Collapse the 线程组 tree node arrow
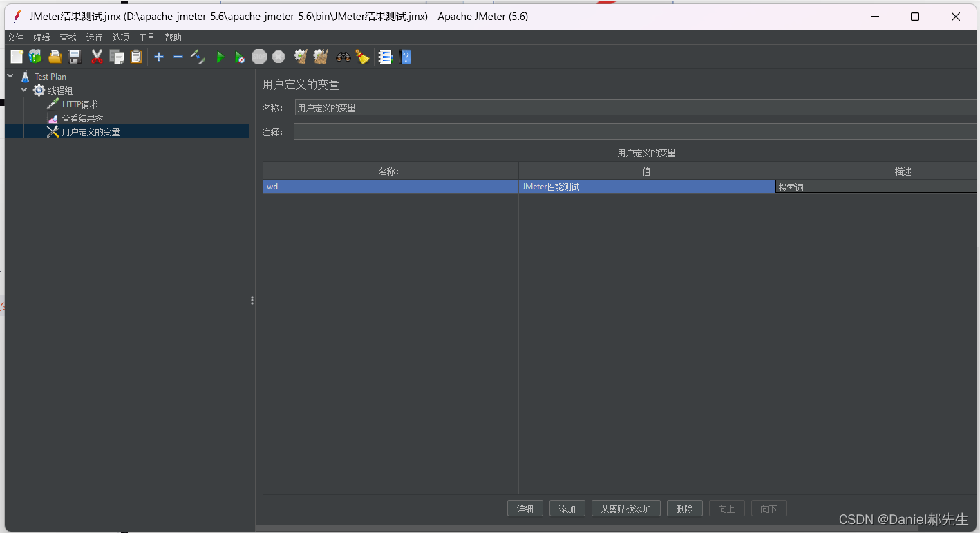Viewport: 980px width, 533px height. (x=24, y=90)
